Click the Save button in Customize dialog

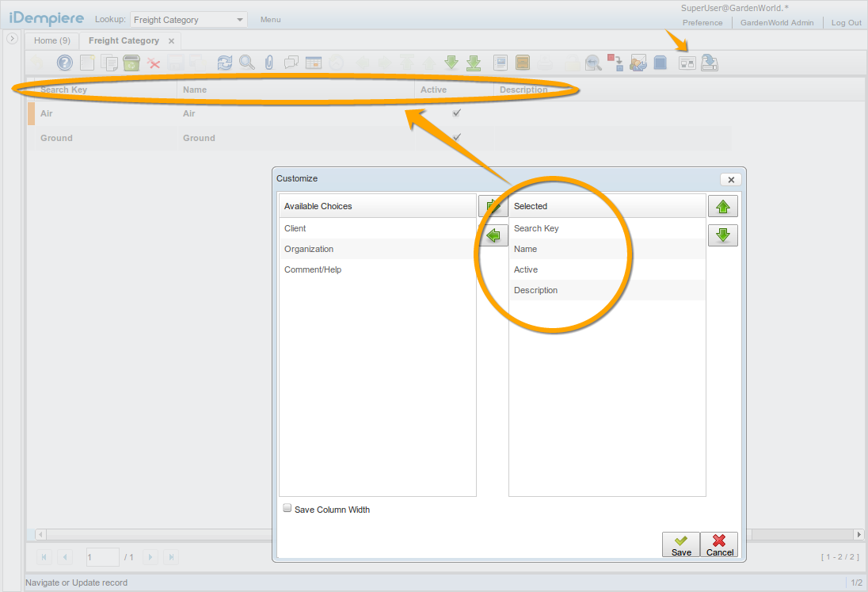pos(681,544)
